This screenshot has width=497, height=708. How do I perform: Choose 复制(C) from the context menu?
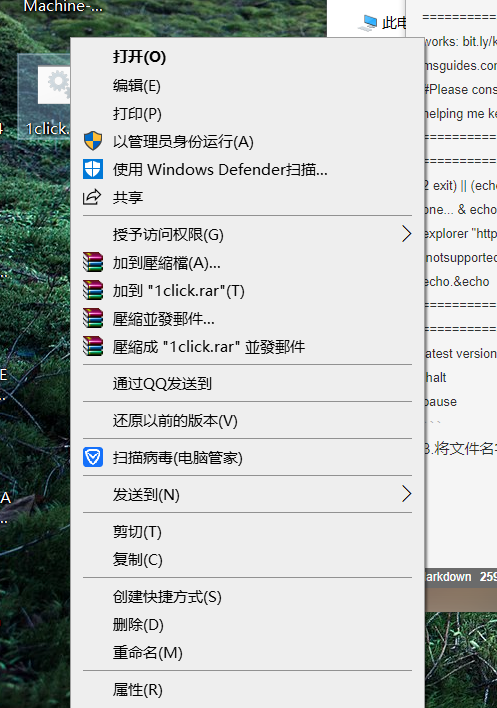click(x=247, y=559)
